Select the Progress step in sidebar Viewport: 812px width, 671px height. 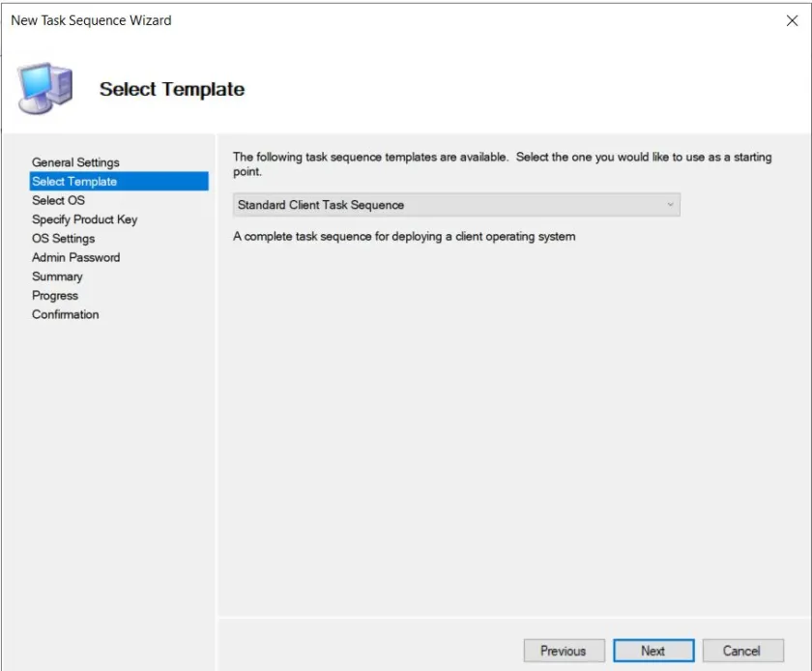point(55,296)
